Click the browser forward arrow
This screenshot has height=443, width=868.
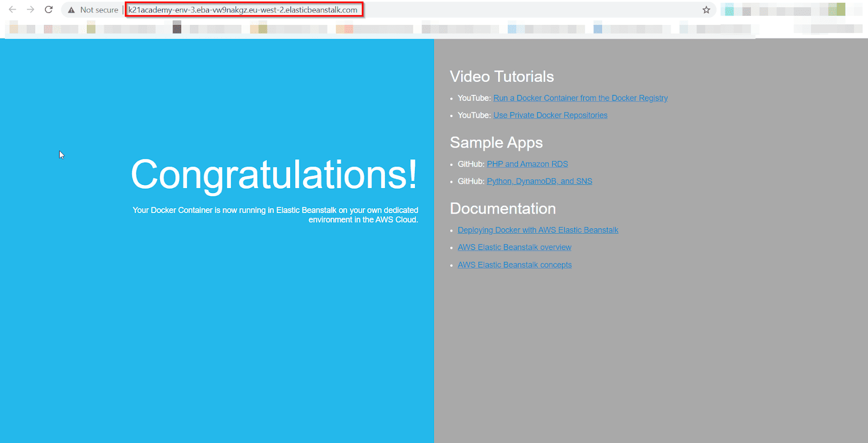point(30,10)
